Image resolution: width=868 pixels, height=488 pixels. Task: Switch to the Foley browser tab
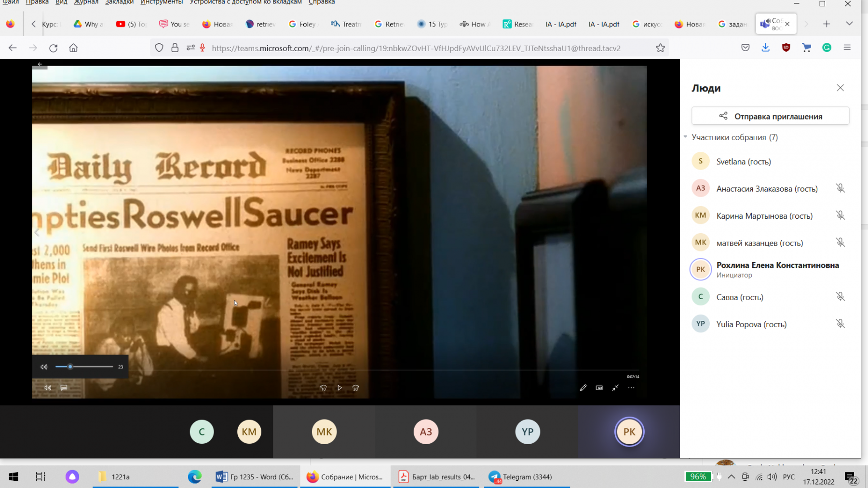[x=303, y=24]
